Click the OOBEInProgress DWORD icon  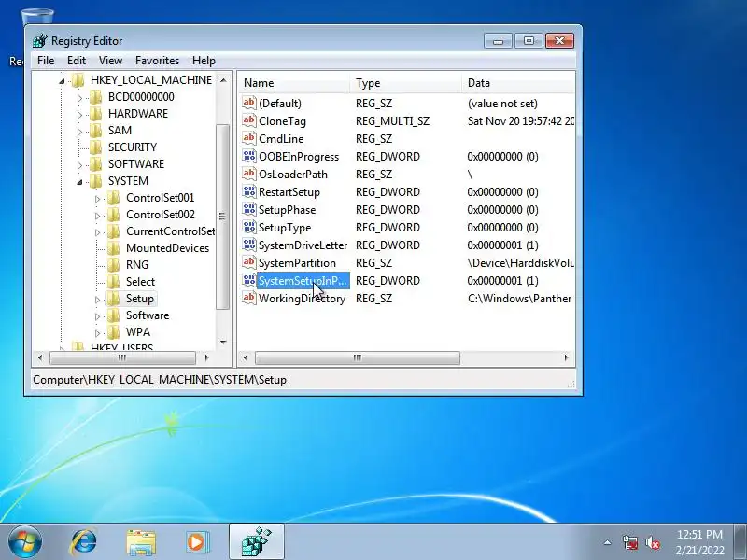coord(249,156)
